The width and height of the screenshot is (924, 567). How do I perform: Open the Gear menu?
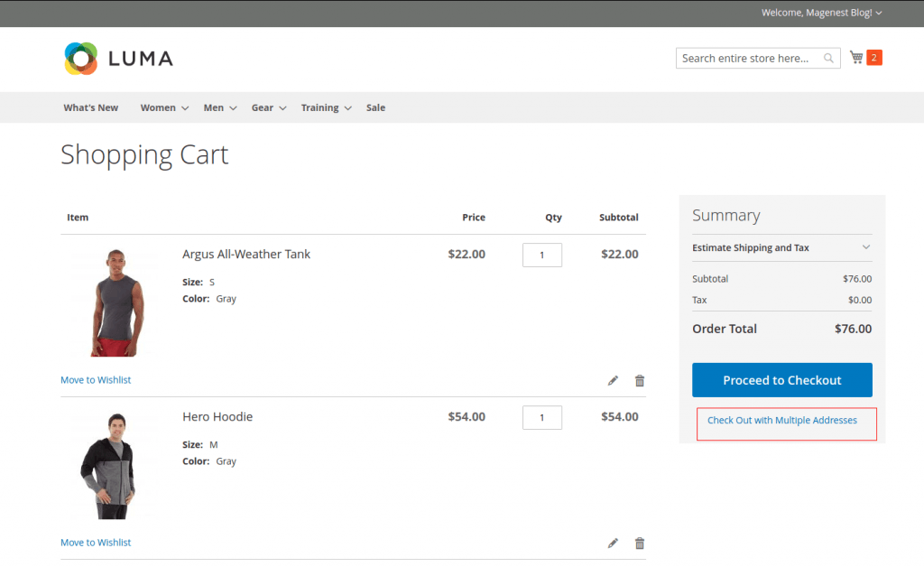pyautogui.click(x=268, y=107)
